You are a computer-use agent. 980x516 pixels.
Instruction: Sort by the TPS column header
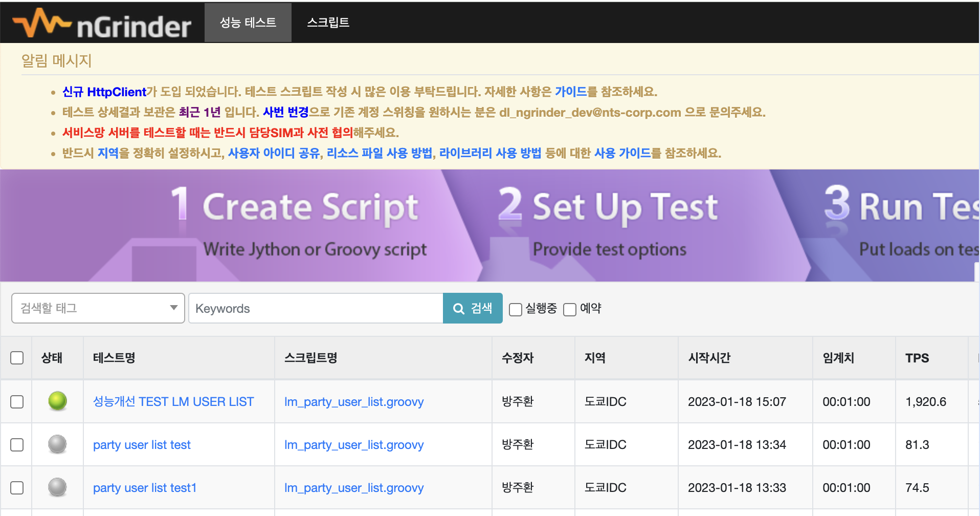coord(917,358)
